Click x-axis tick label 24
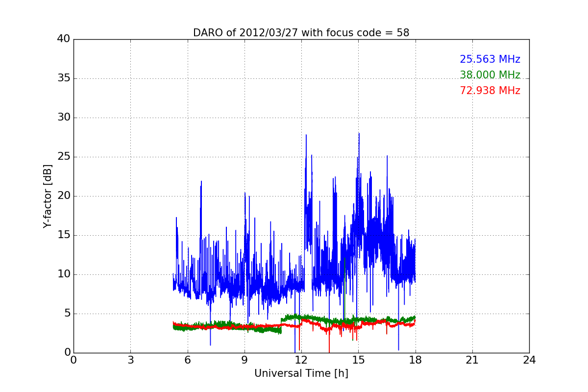The width and height of the screenshot is (588, 392). pyautogui.click(x=529, y=360)
